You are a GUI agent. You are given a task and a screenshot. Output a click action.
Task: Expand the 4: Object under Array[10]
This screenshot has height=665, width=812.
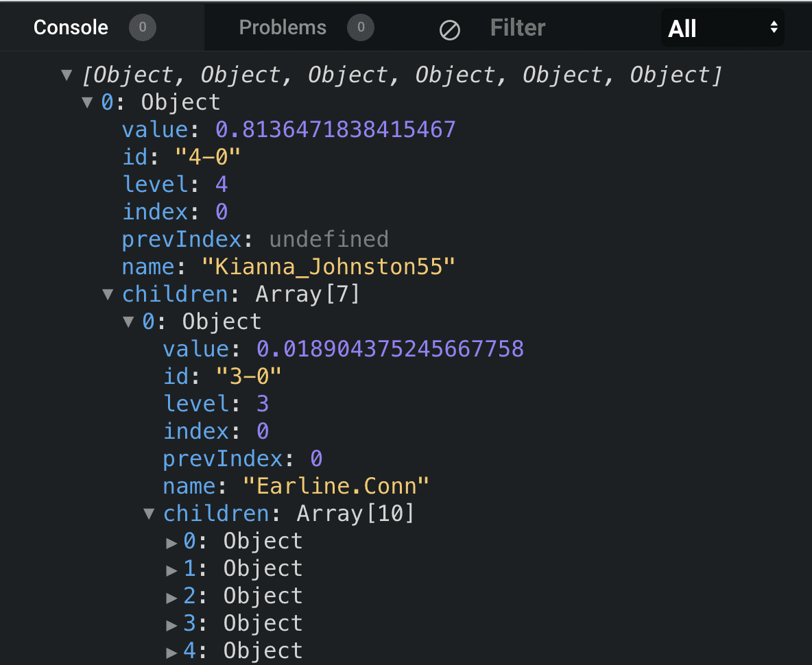click(171, 651)
